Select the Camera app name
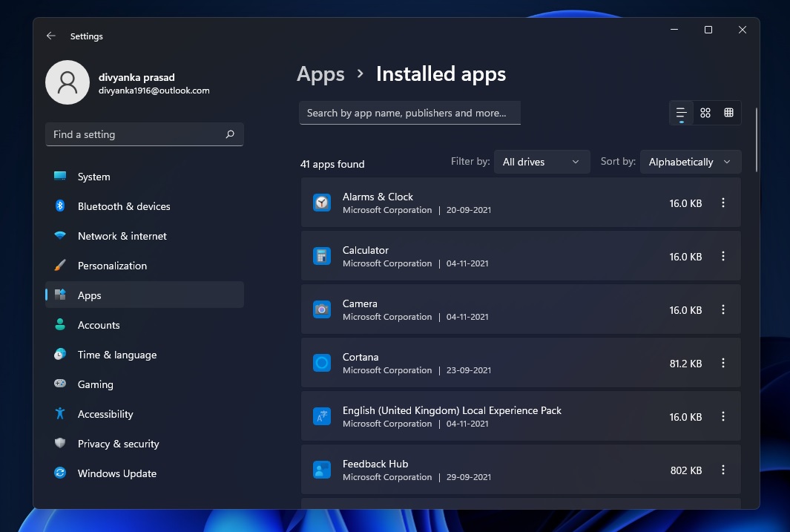Image resolution: width=790 pixels, height=532 pixels. point(360,303)
